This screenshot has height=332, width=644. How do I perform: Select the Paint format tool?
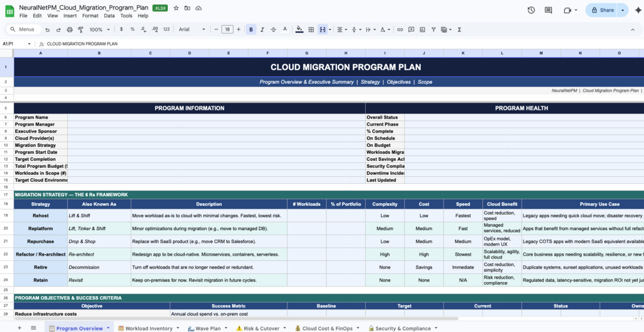click(x=81, y=29)
